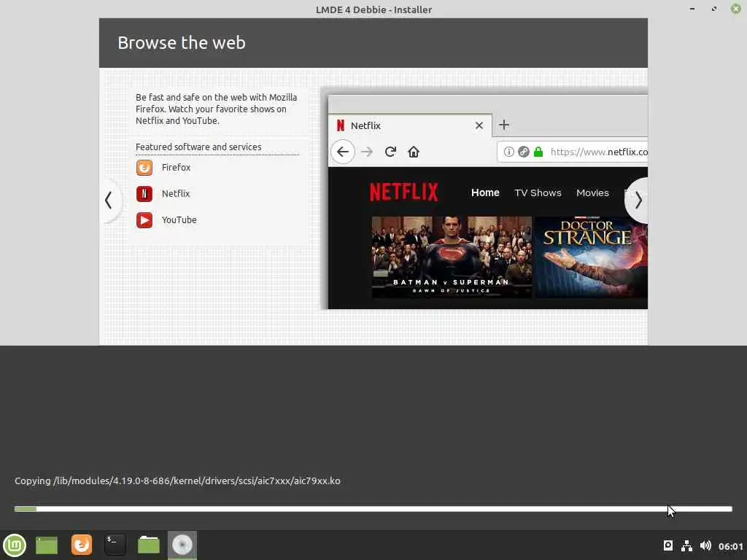The height and width of the screenshot is (560, 747).
Task: Click the red NETFLIX logo
Action: point(404,192)
